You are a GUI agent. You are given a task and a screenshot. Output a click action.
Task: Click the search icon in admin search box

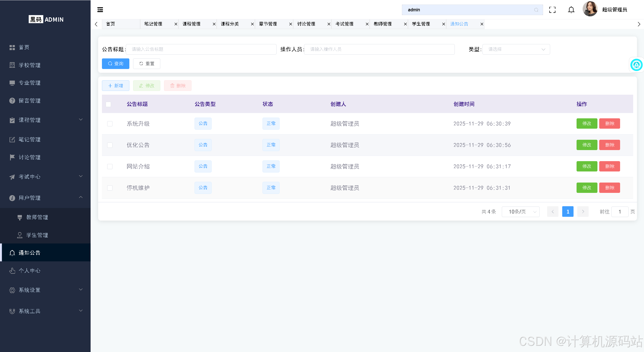tap(536, 10)
